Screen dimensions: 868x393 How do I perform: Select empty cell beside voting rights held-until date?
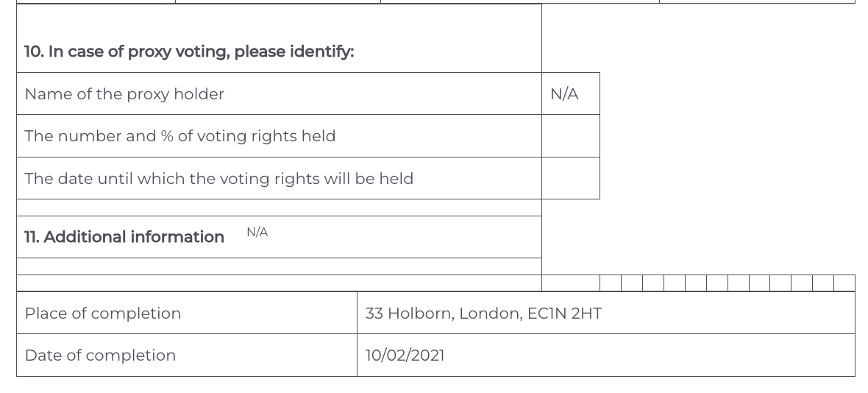coord(570,179)
